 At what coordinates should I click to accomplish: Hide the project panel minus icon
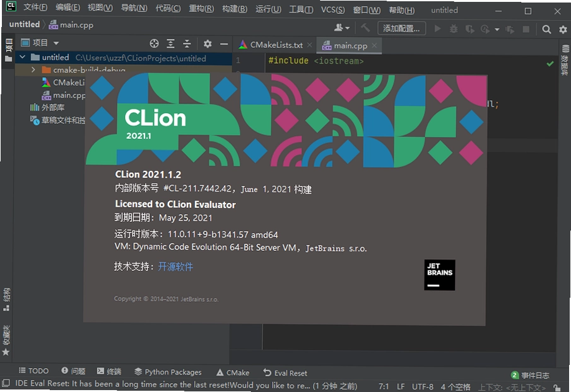pyautogui.click(x=224, y=44)
